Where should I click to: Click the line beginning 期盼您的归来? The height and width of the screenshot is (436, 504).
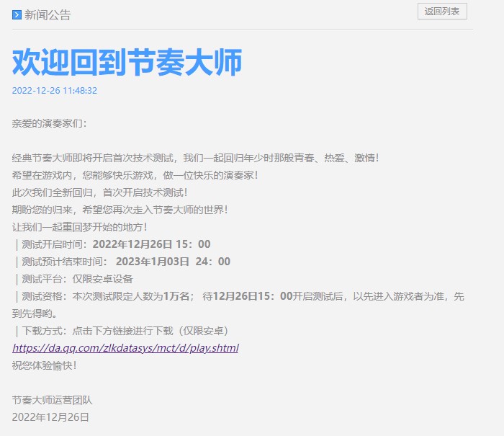(x=120, y=210)
